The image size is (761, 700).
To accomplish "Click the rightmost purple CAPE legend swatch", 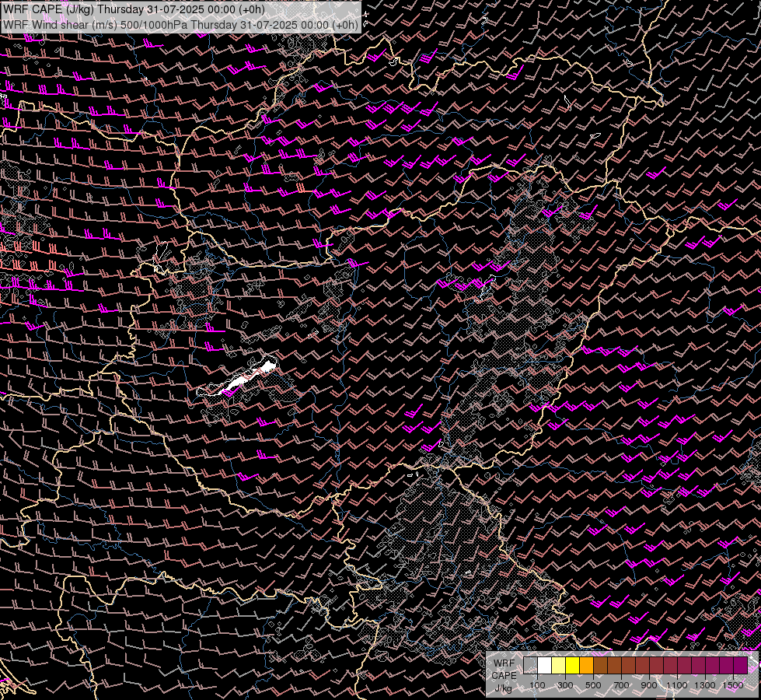I will [x=741, y=666].
